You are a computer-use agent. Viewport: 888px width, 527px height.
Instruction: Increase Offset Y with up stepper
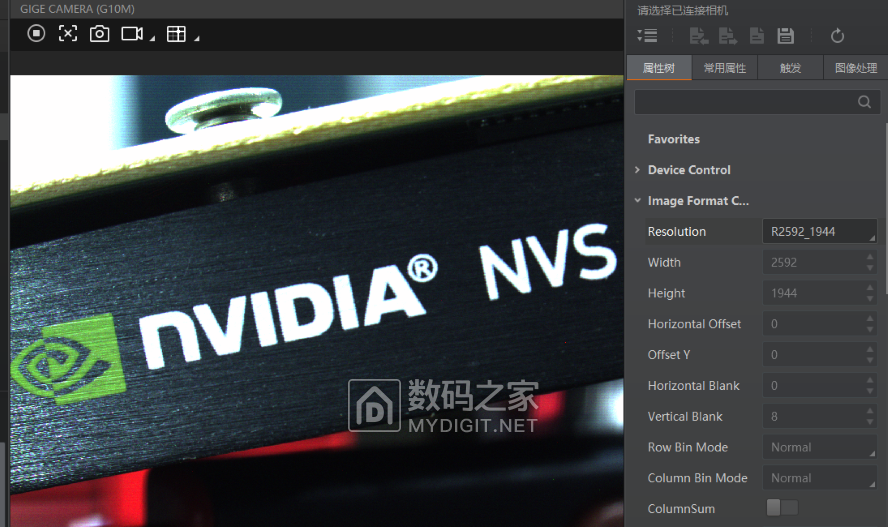(x=870, y=349)
